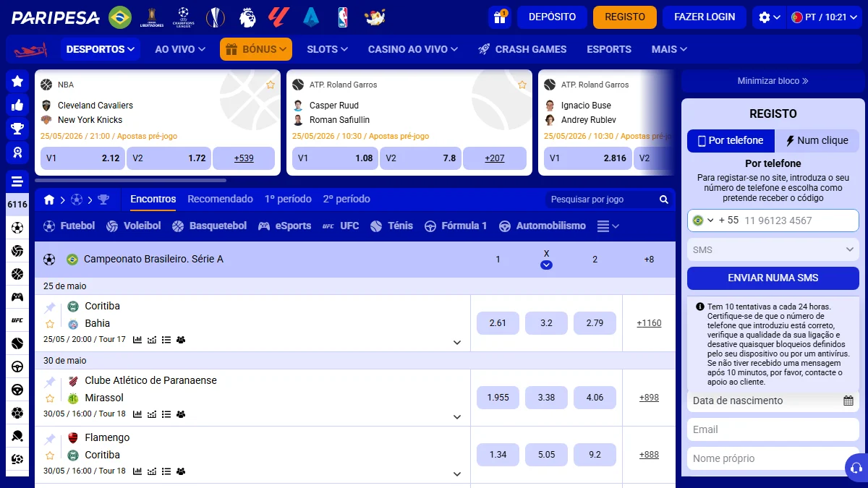
Task: Select the UFC icon in left sidebar
Action: (17, 320)
